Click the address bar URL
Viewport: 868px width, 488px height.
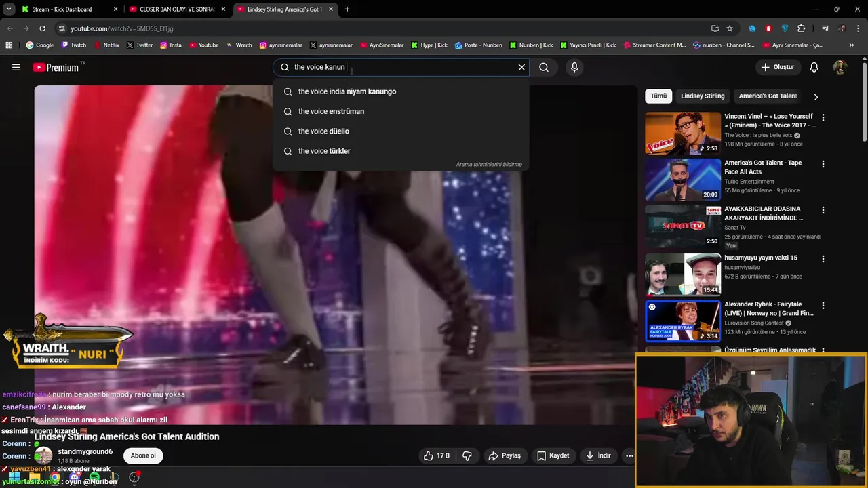[122, 28]
